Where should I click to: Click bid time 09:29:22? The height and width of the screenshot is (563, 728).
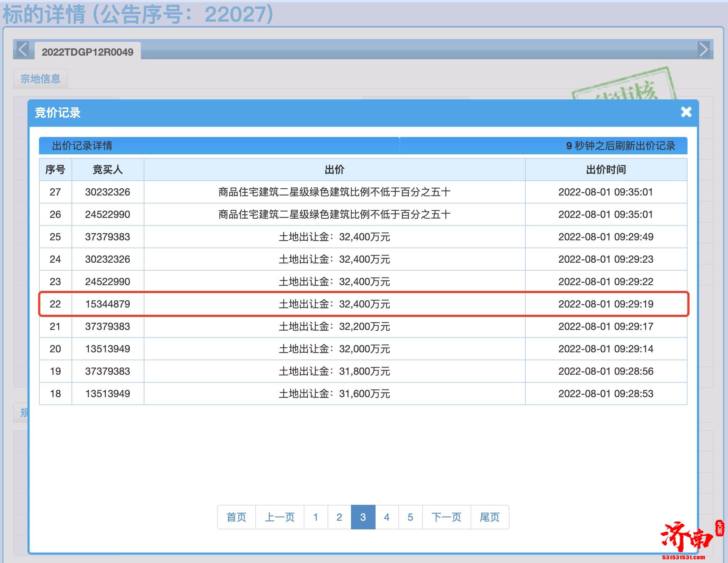coord(606,281)
